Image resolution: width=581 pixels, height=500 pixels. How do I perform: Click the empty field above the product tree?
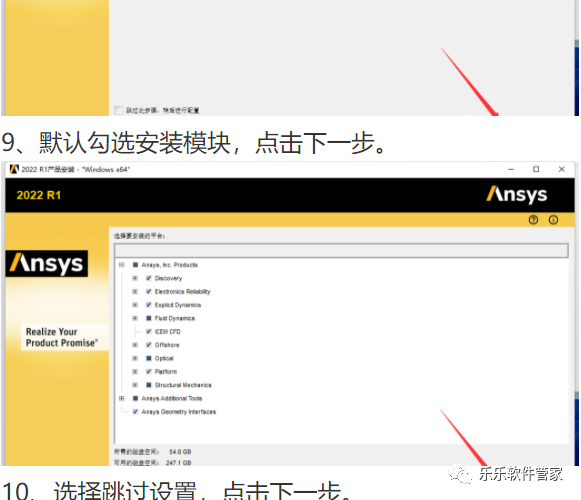click(x=341, y=251)
